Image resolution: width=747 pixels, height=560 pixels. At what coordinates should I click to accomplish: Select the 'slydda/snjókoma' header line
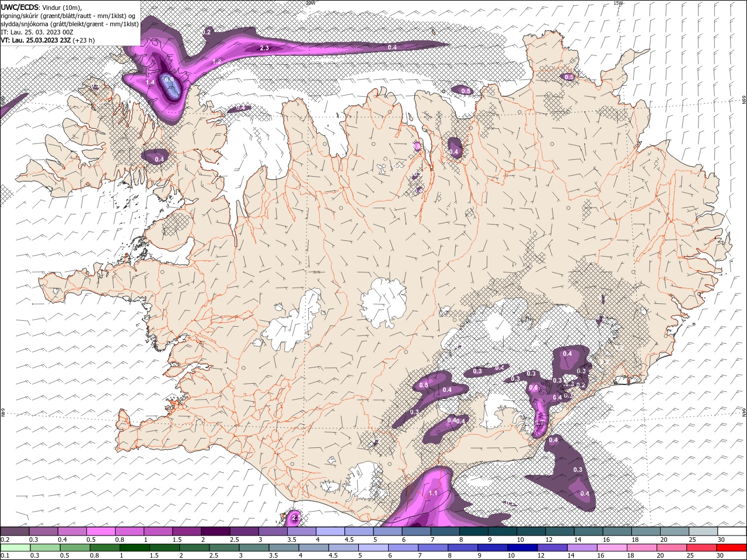pos(69,24)
